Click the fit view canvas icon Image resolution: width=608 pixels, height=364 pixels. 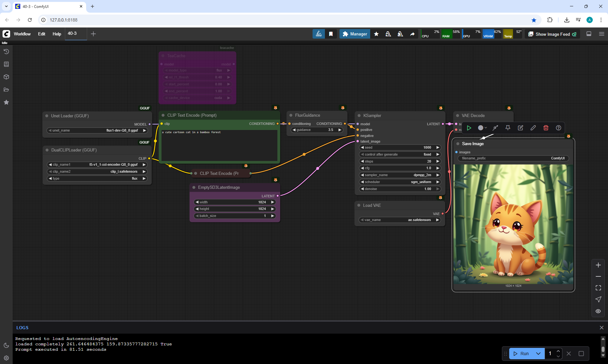tap(598, 288)
